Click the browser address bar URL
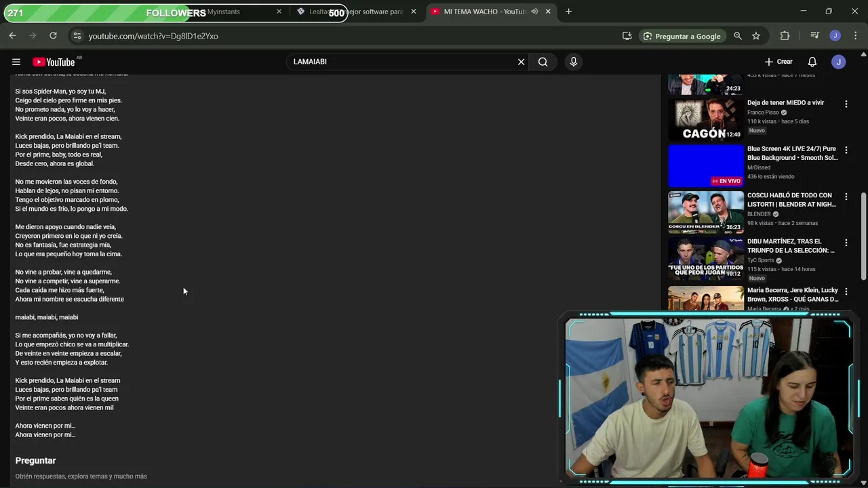Image resolution: width=868 pixels, height=488 pixels. [x=153, y=36]
